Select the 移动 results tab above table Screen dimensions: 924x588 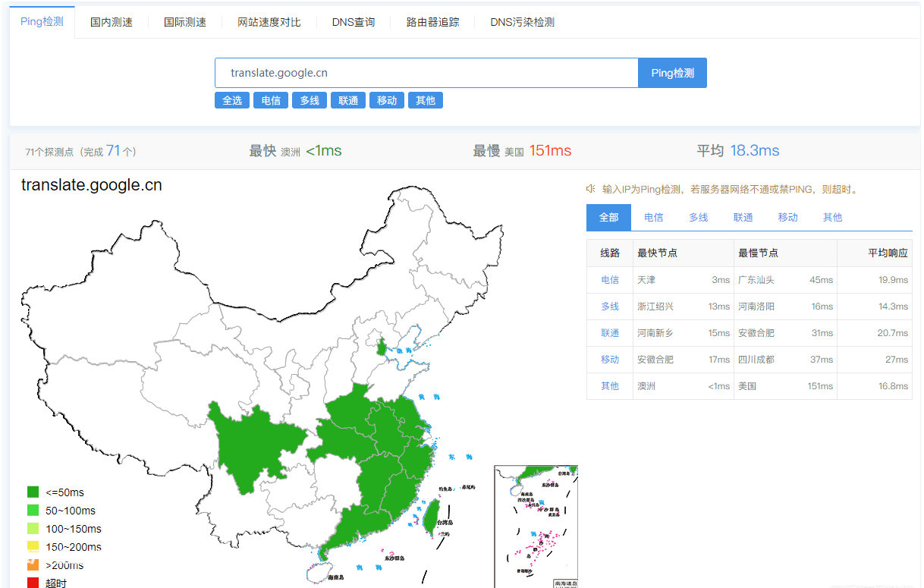(788, 217)
